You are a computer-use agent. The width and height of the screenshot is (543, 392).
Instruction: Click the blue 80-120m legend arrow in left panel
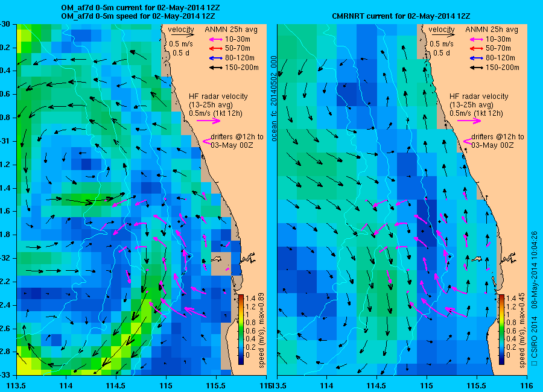[216, 58]
